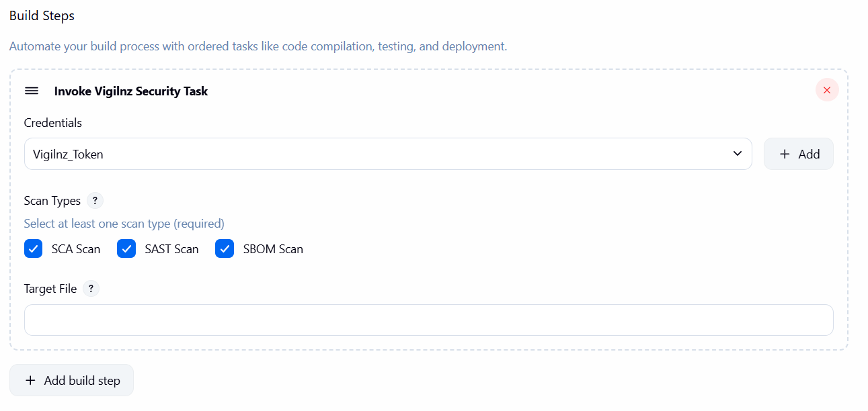The image size is (868, 411).
Task: Open the Vigilnz_Token credentials dropdown
Action: click(387, 154)
